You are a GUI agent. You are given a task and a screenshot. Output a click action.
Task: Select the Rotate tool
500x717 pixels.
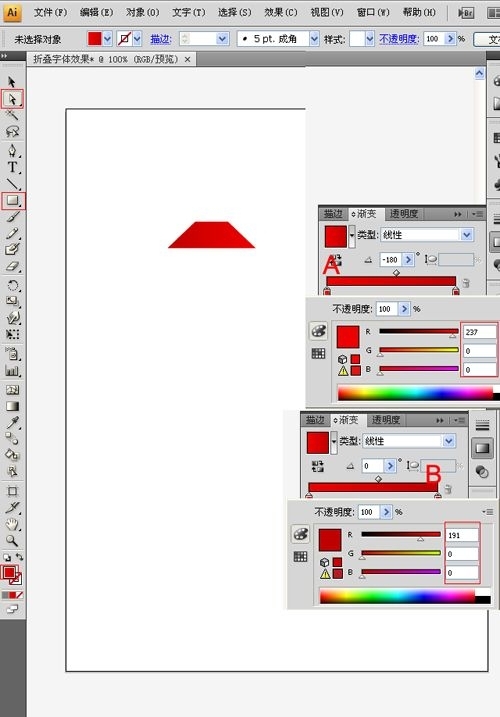coord(12,286)
